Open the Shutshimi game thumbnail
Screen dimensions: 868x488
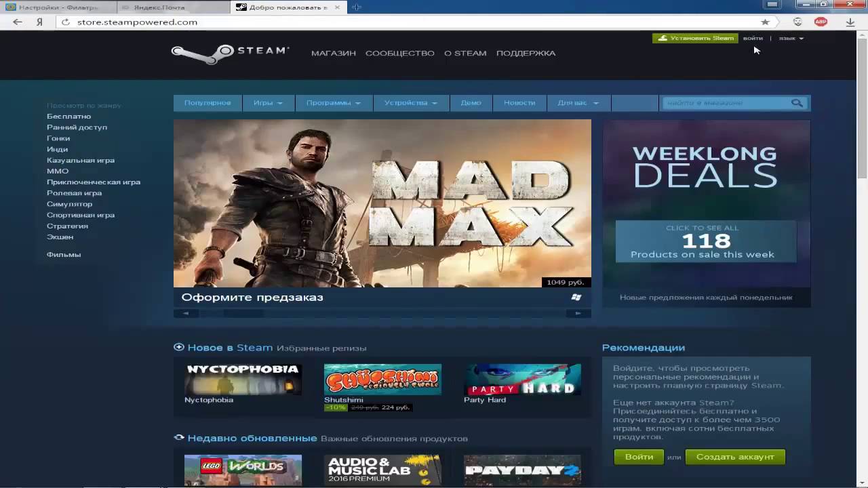click(382, 380)
